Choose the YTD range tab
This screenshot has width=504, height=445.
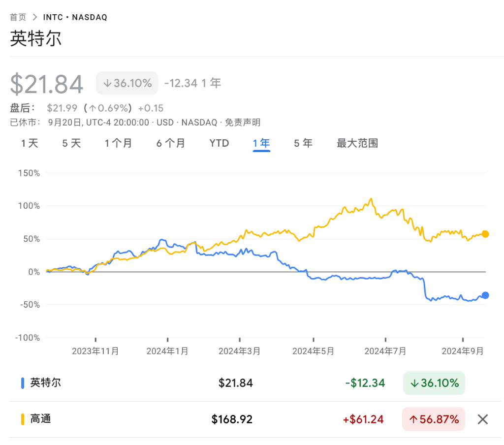[x=219, y=143]
